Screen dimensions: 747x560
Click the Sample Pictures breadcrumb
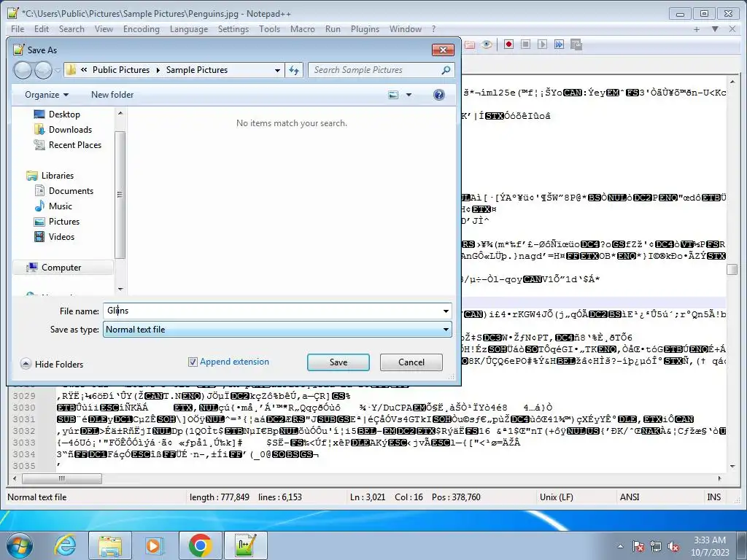point(197,70)
